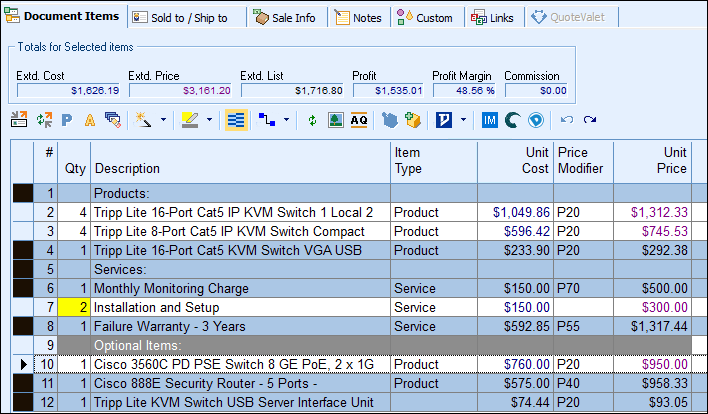Click the dark blue D logo toolbar icon

click(x=444, y=120)
